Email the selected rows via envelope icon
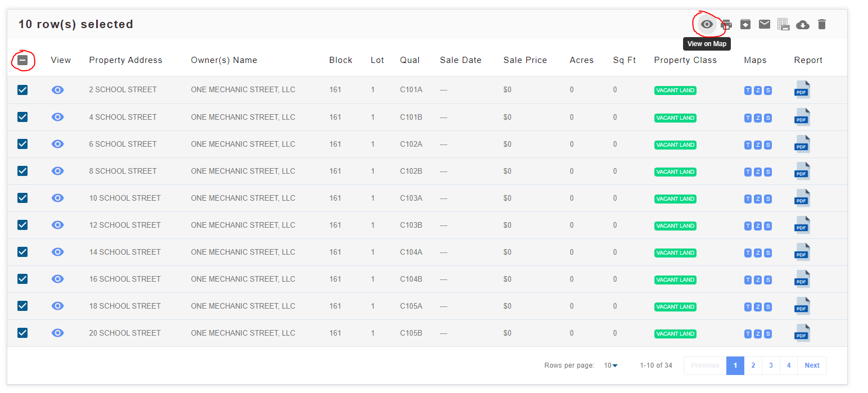 coord(765,24)
